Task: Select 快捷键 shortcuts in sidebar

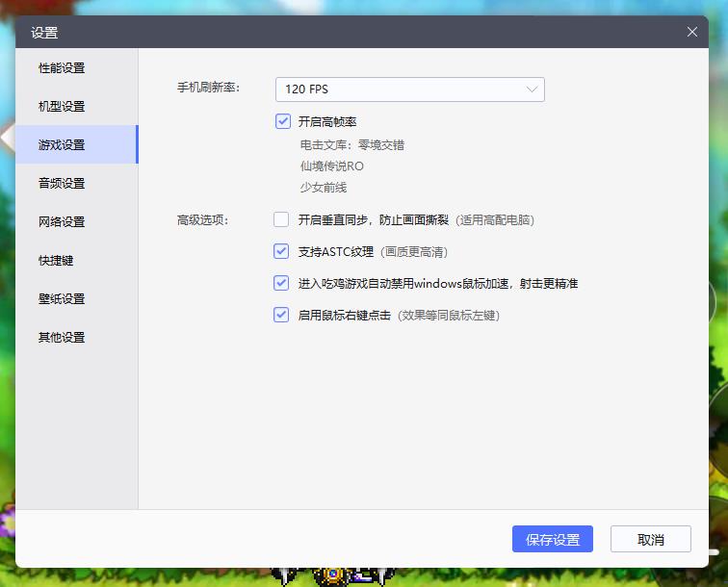Action: click(56, 261)
